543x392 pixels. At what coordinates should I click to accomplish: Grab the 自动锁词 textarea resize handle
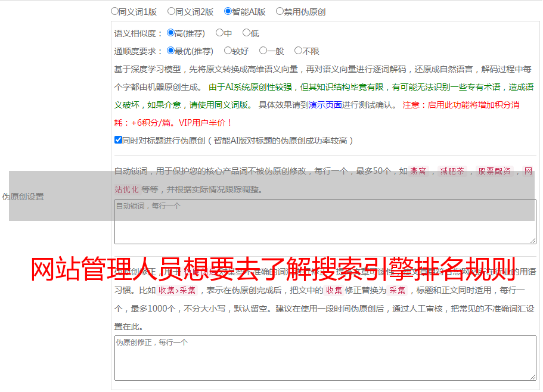(x=533, y=241)
